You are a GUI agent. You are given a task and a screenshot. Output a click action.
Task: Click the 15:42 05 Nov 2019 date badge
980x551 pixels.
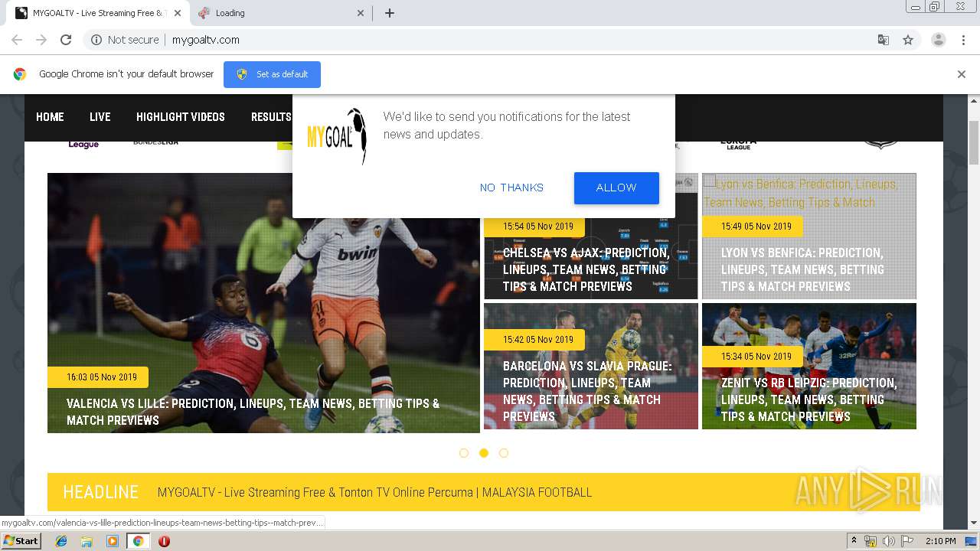coord(534,340)
